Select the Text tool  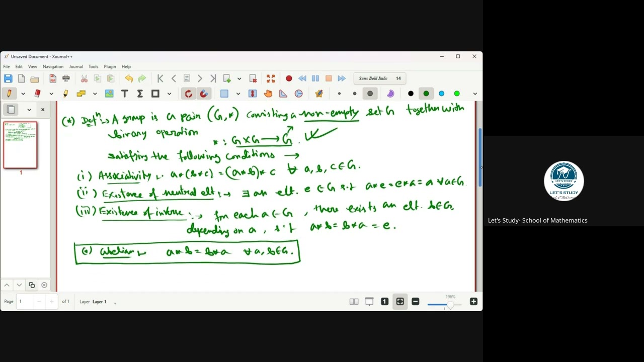[x=125, y=94]
